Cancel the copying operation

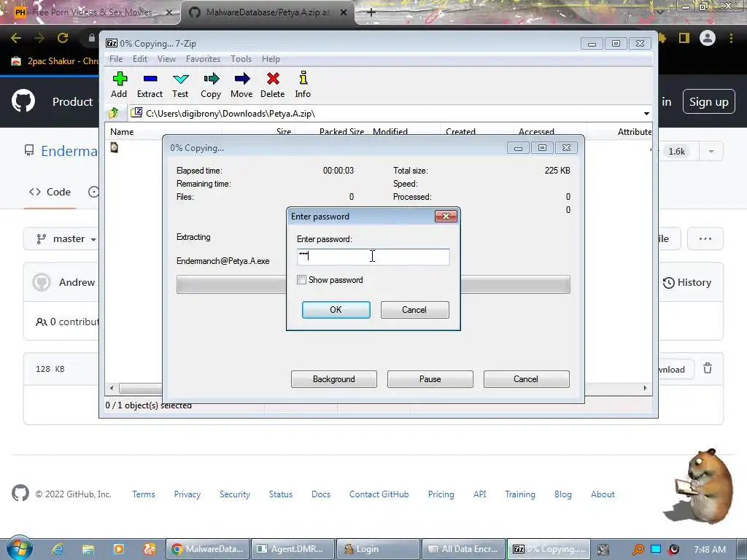click(527, 379)
